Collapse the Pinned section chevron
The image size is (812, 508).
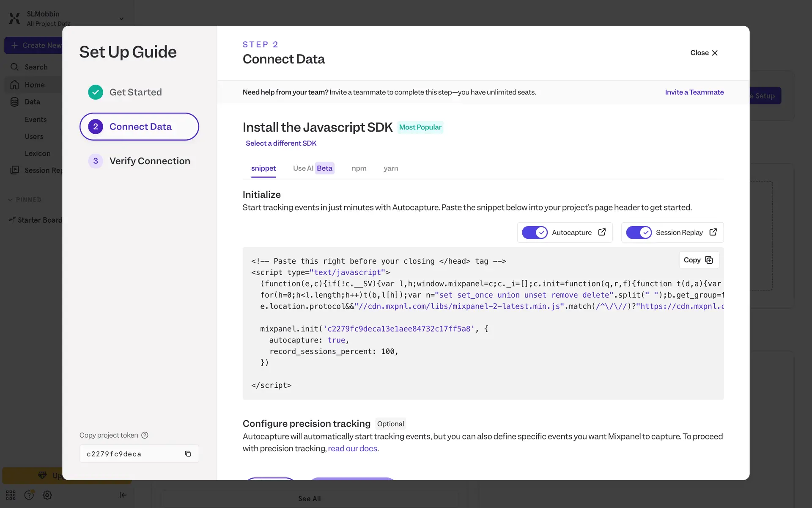[10, 200]
